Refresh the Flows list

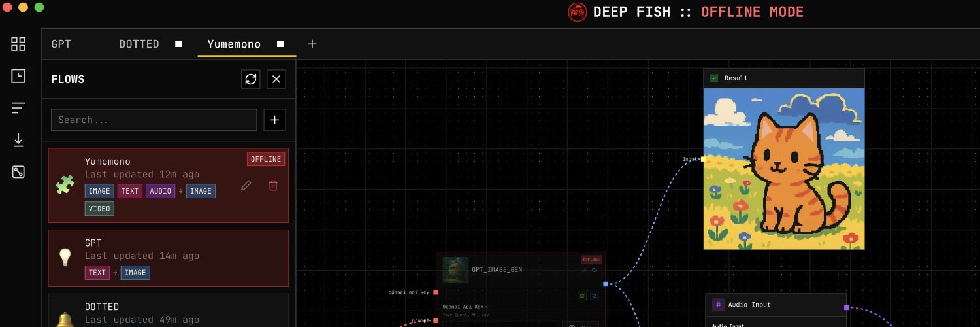pos(251,79)
